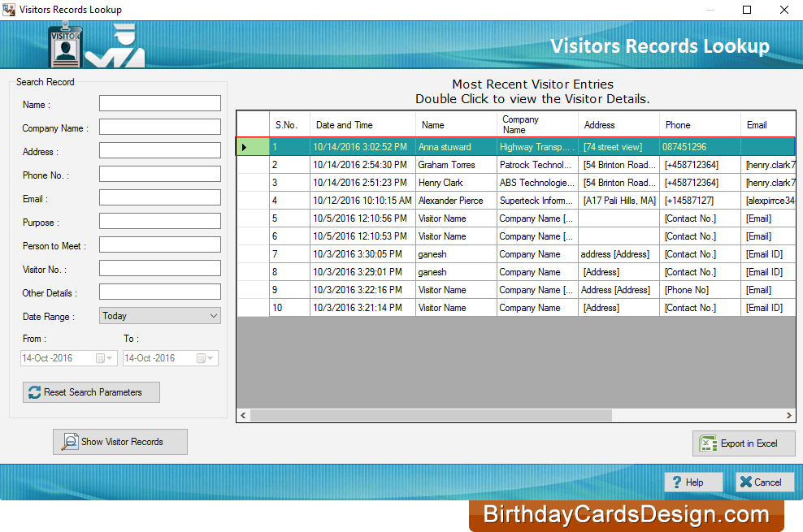Open the To date calendar picker
The width and height of the screenshot is (803, 532).
(206, 358)
